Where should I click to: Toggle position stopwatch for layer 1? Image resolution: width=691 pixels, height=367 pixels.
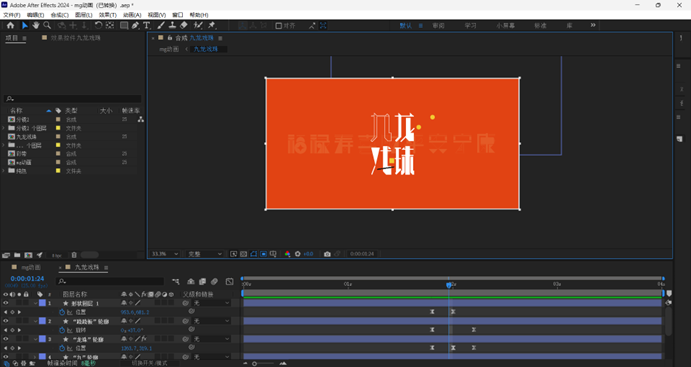[62, 312]
